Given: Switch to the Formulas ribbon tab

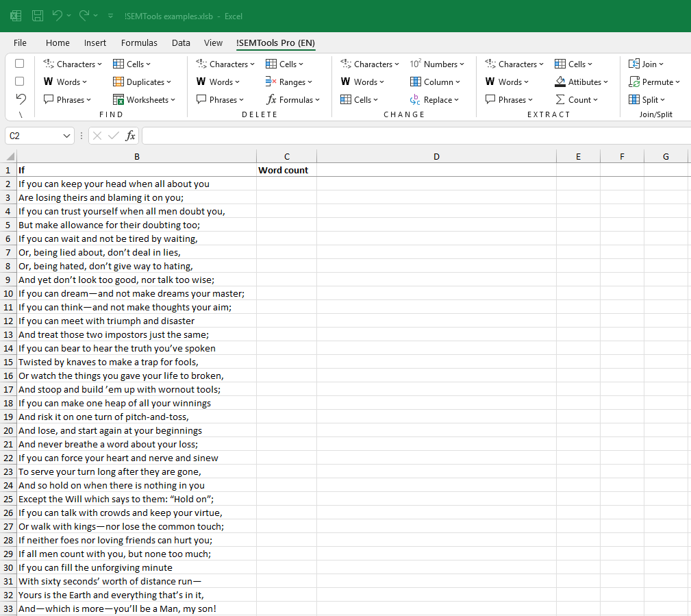Looking at the screenshot, I should [x=139, y=42].
